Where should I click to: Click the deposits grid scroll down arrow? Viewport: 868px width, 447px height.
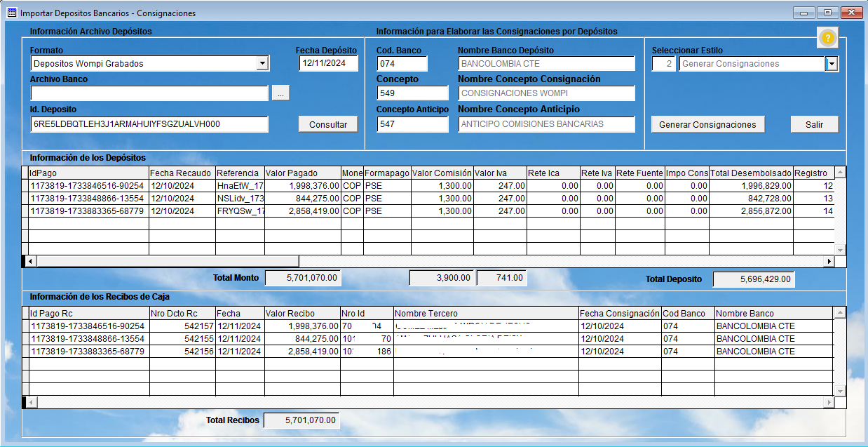[x=840, y=250]
